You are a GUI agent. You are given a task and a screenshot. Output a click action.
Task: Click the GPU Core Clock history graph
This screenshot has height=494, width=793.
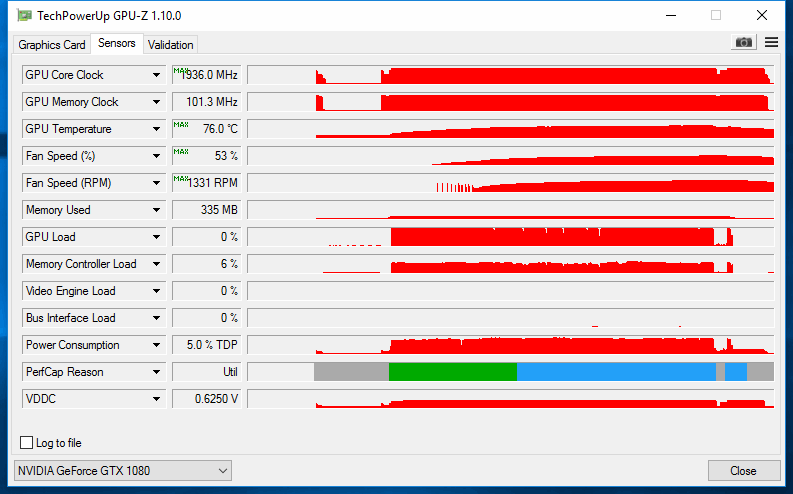(x=511, y=75)
